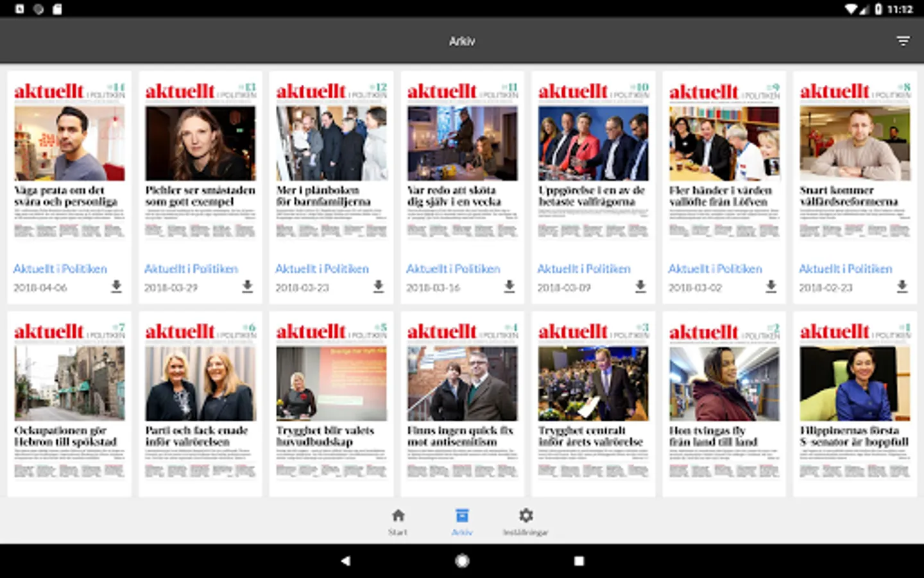Tap the 11:12 clock in status bar

(x=900, y=9)
